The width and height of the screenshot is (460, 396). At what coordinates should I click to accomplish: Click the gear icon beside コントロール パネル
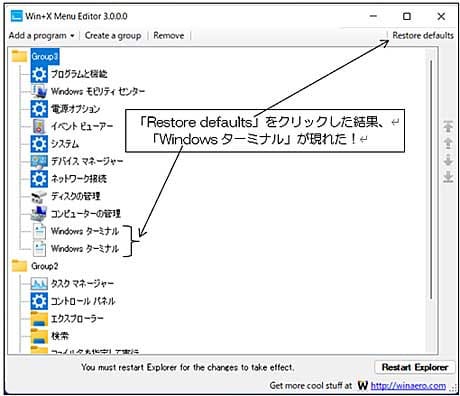[x=39, y=301]
